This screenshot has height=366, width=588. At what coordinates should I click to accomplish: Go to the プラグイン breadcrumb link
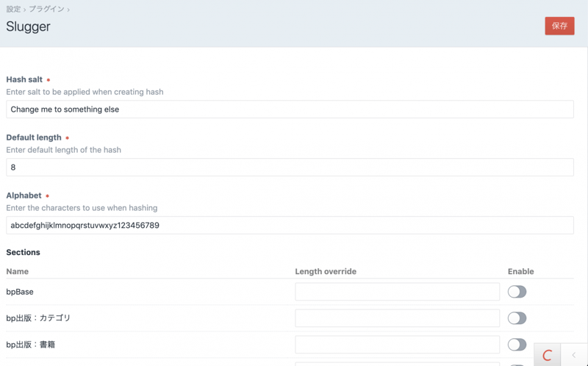[x=46, y=10]
